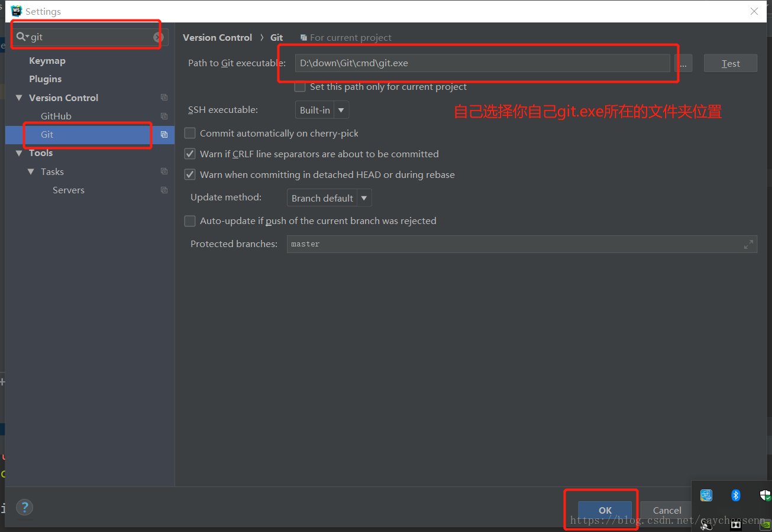Click the Protected branches master field
The height and width of the screenshot is (532, 772).
[x=522, y=244]
